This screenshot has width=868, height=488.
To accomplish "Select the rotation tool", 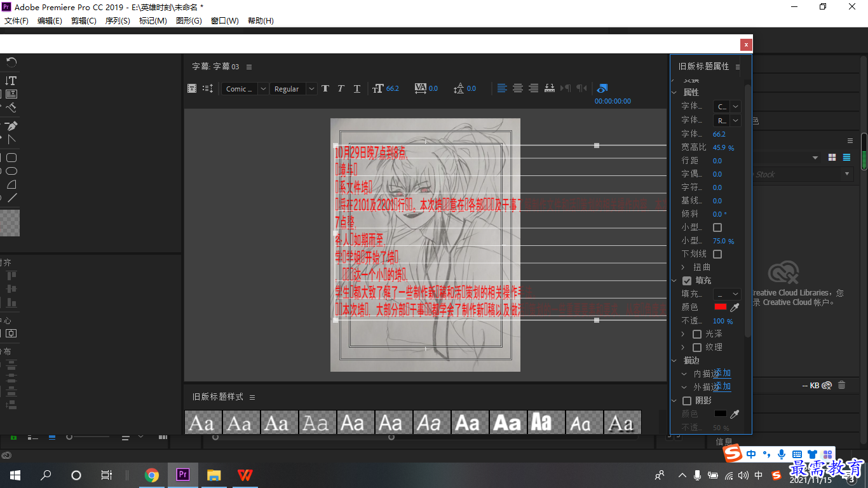I will [x=11, y=62].
